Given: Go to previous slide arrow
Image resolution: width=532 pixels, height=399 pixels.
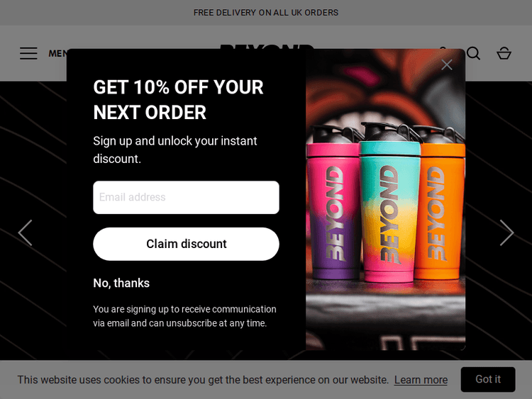Looking at the screenshot, I should tap(25, 232).
